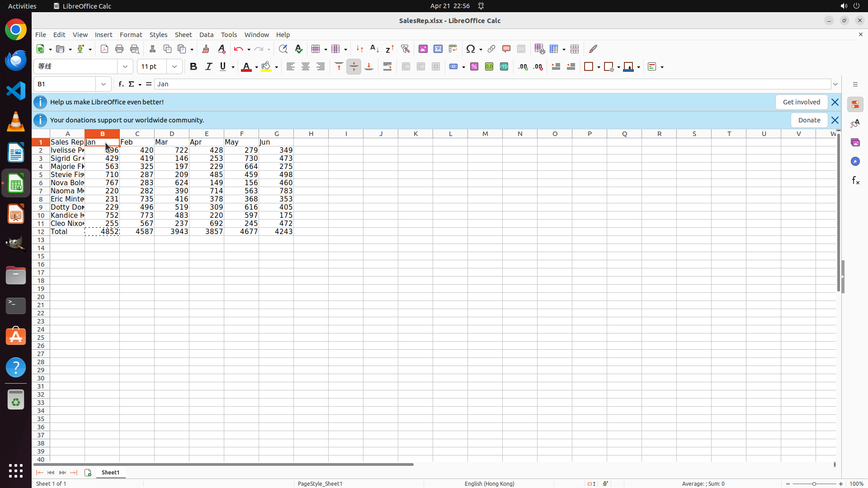Apply the yellow background color swatch
The width and height of the screenshot is (868, 488).
point(266,66)
